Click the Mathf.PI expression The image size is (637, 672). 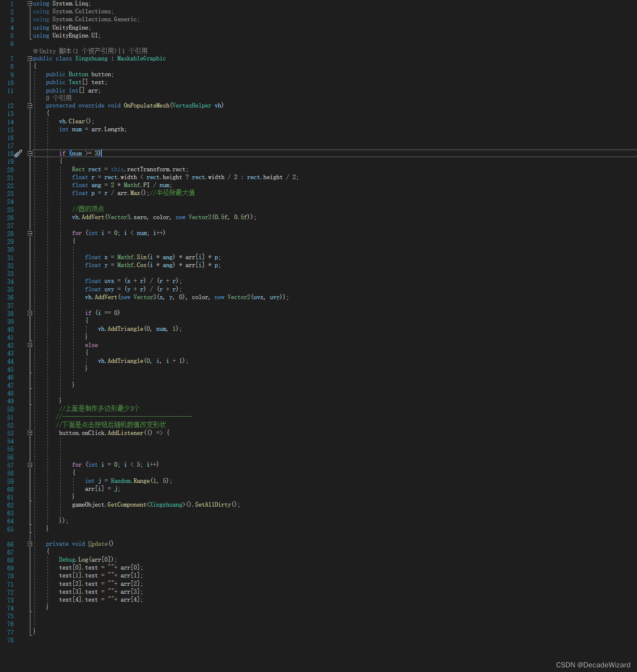[137, 185]
